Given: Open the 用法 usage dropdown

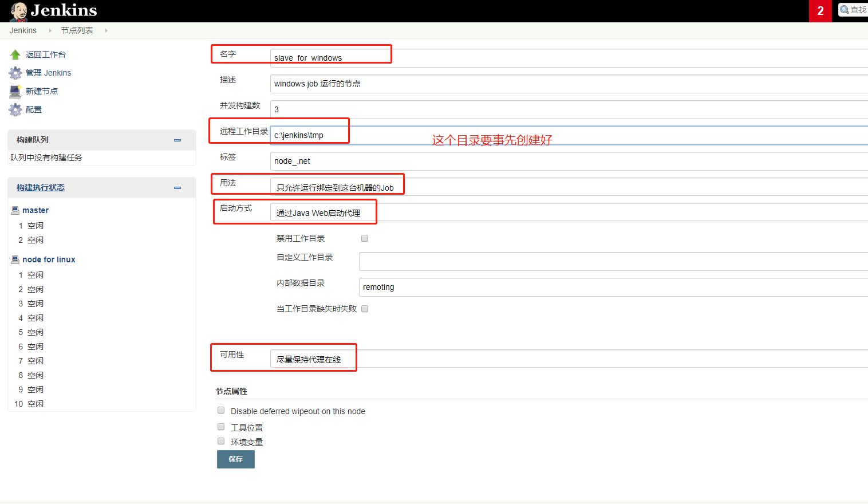Looking at the screenshot, I should (x=569, y=187).
